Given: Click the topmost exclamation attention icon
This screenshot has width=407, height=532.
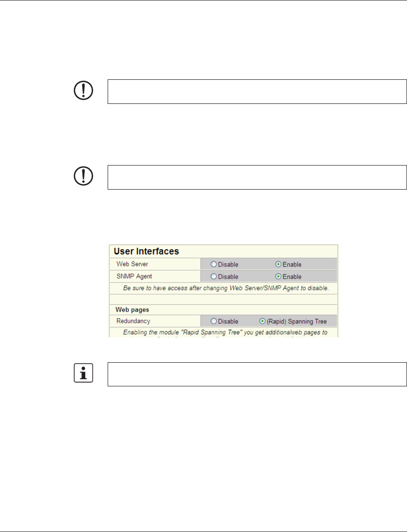Looking at the screenshot, I should pyautogui.click(x=84, y=90).
